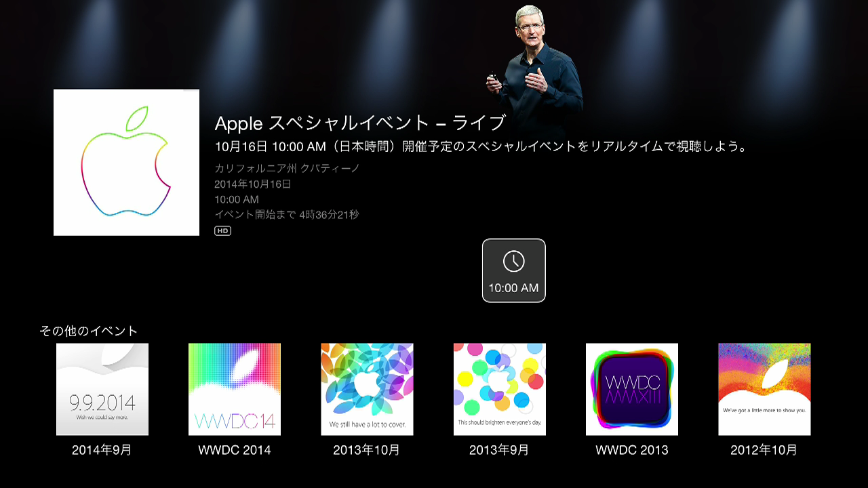Image resolution: width=868 pixels, height=488 pixels.
Task: Click the 2014年10月16日 date text
Action: [253, 184]
